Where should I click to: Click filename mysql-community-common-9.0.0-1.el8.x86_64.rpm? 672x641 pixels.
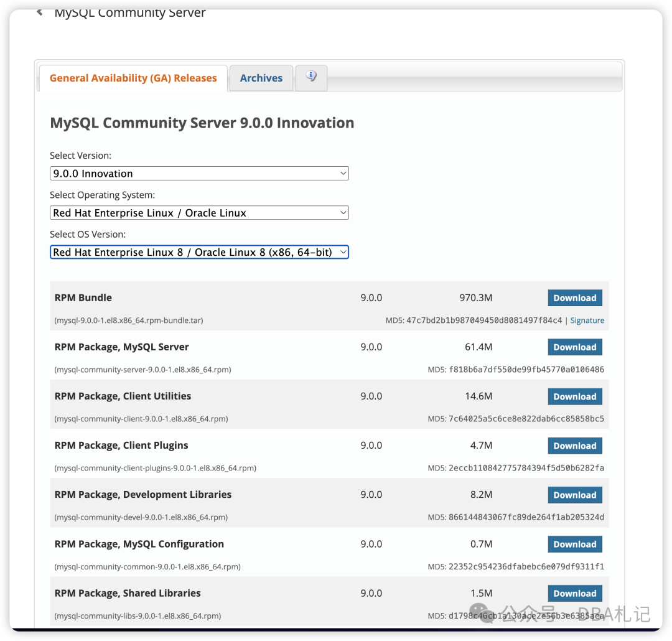coord(147,567)
